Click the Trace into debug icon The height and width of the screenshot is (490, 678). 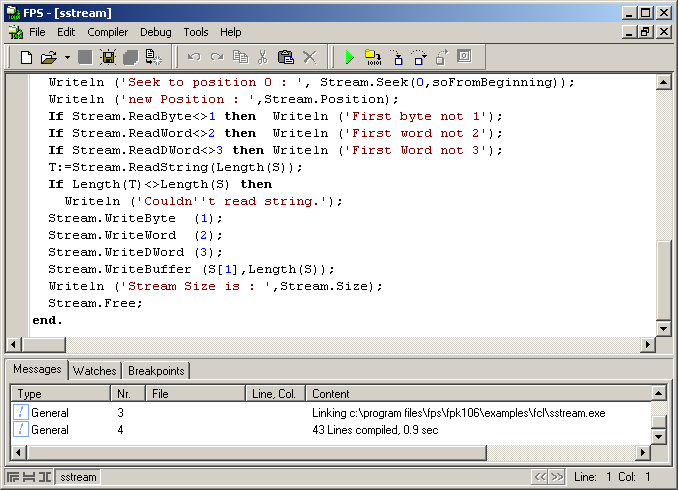click(x=395, y=57)
